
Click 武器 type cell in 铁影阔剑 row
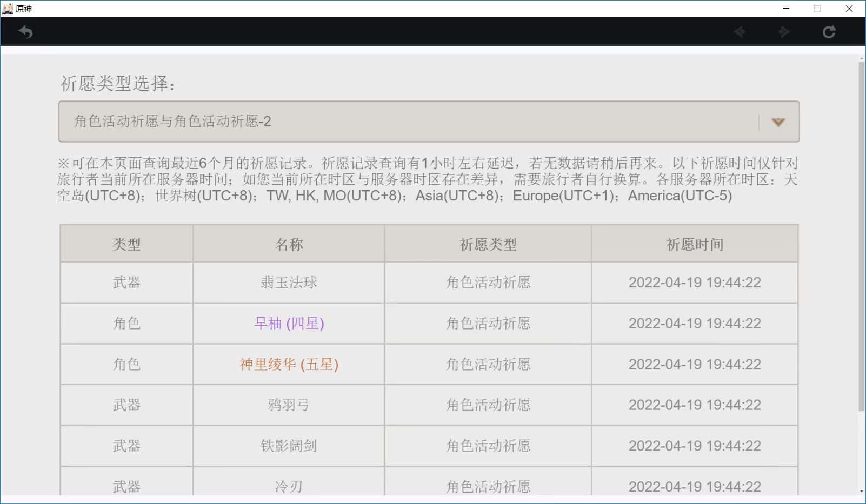point(126,446)
